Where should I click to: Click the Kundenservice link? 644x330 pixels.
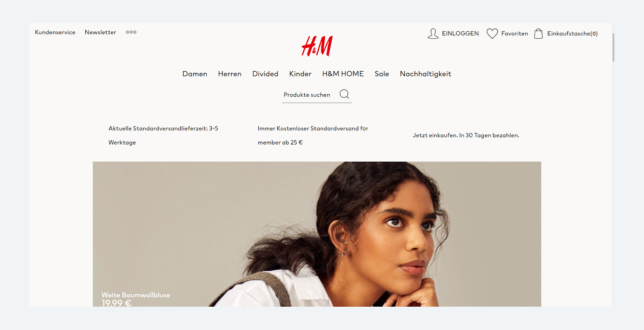(x=55, y=32)
